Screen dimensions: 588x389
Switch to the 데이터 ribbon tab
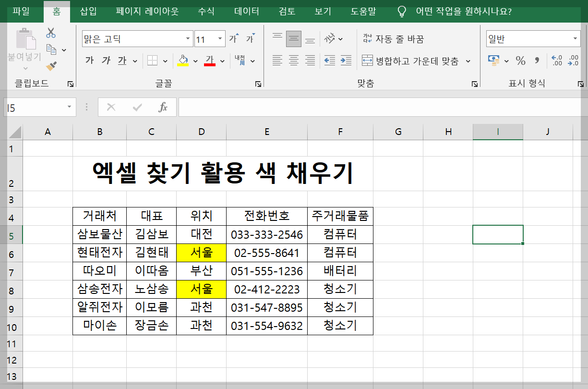(x=246, y=12)
